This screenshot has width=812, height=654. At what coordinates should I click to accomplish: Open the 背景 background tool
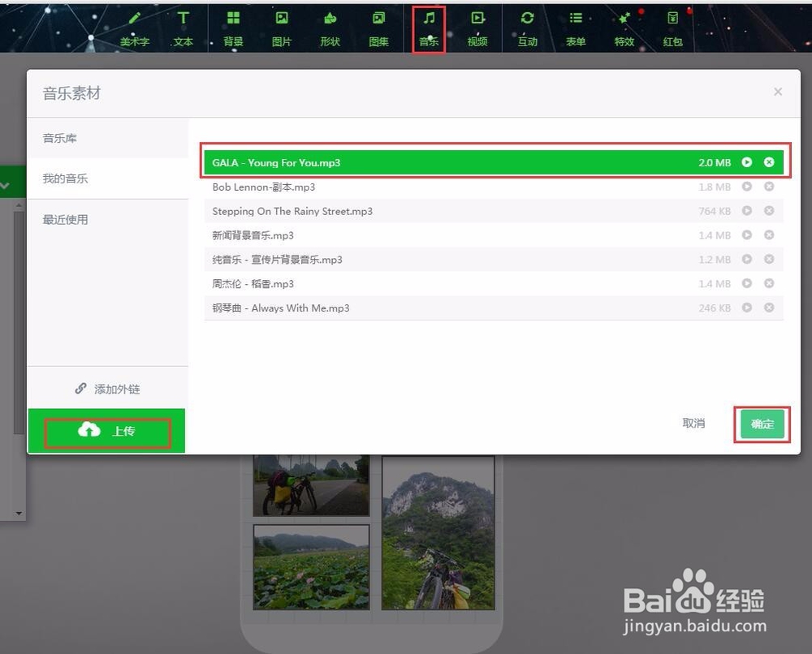pyautogui.click(x=233, y=29)
